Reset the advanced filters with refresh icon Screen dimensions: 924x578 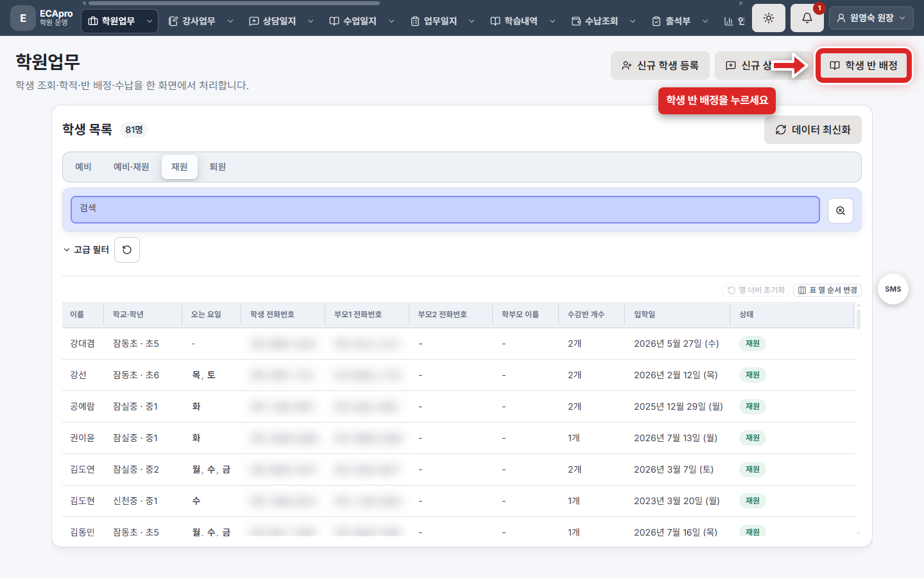point(127,250)
